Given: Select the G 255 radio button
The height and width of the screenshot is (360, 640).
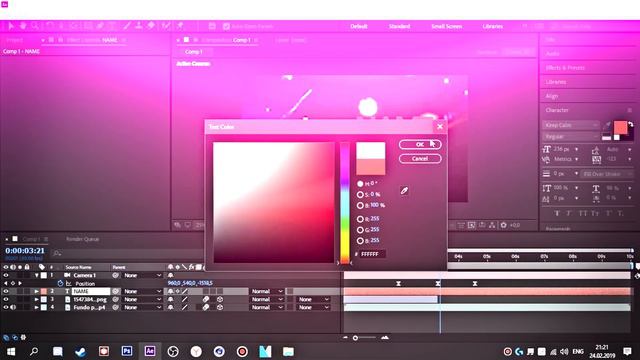Looking at the screenshot, I should click(x=360, y=230).
